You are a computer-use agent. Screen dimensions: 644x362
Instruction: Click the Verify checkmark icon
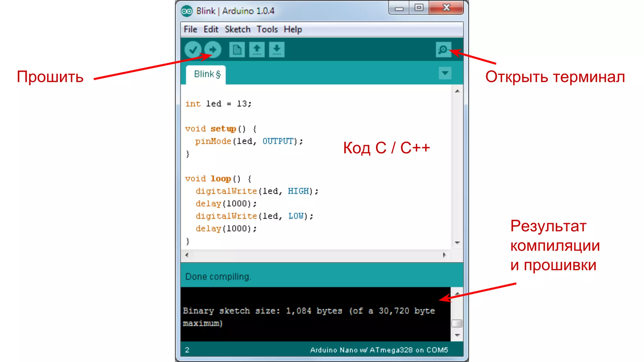pos(193,50)
